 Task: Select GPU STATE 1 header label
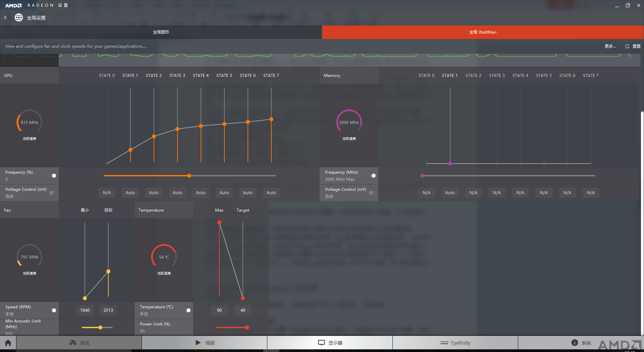tap(130, 76)
